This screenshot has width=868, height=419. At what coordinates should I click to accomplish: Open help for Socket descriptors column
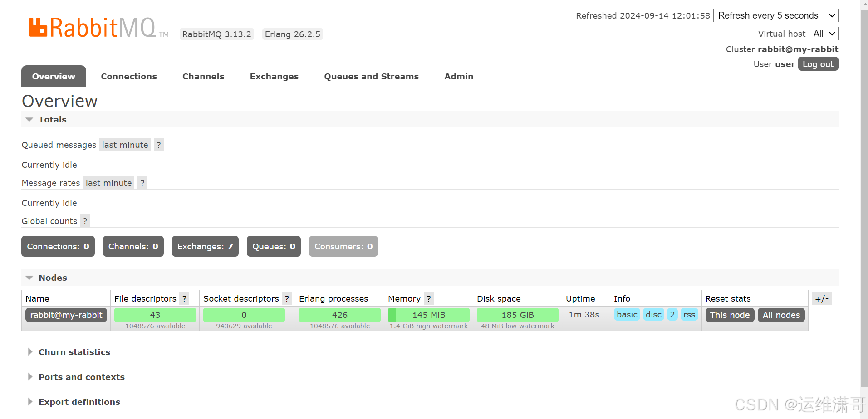click(x=287, y=298)
